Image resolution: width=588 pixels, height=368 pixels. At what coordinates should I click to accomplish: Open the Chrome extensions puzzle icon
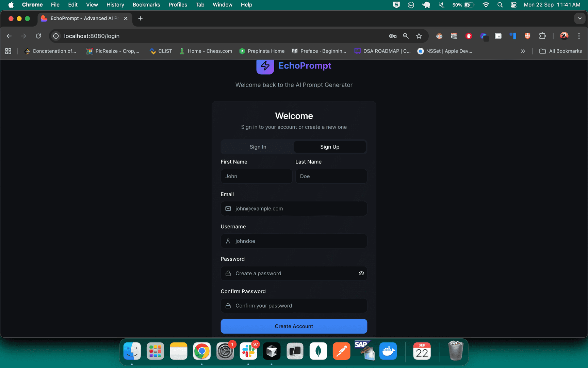(x=542, y=36)
